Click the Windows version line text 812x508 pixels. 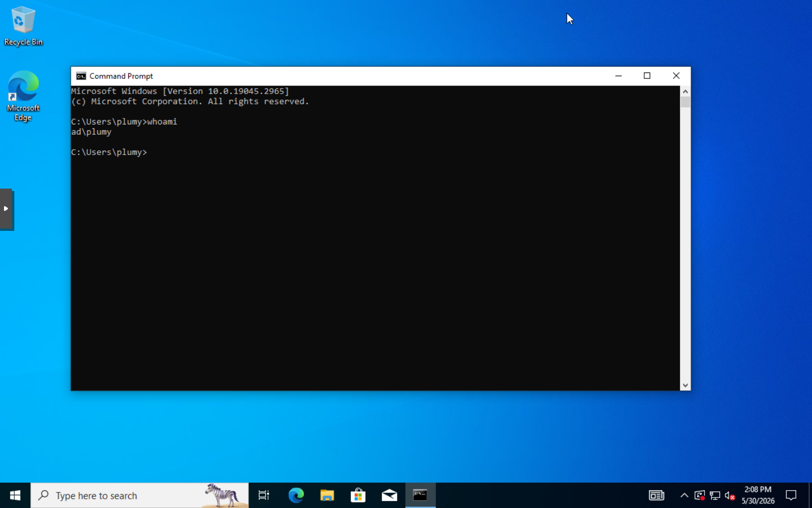[180, 91]
